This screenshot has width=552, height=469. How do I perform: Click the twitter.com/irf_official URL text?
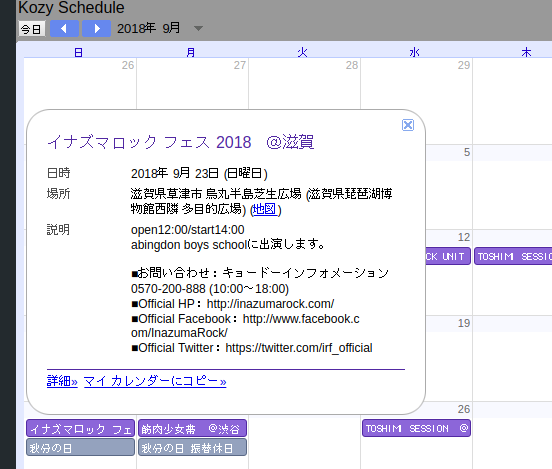click(x=299, y=348)
